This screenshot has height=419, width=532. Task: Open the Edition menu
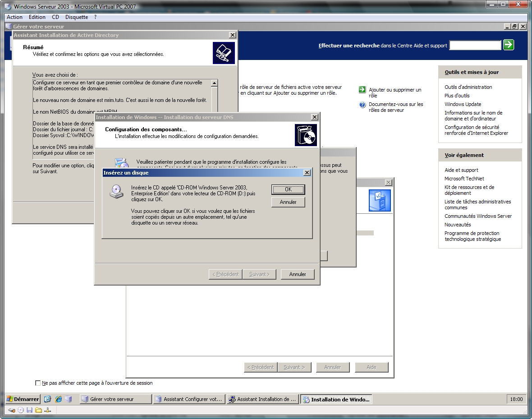click(x=37, y=17)
